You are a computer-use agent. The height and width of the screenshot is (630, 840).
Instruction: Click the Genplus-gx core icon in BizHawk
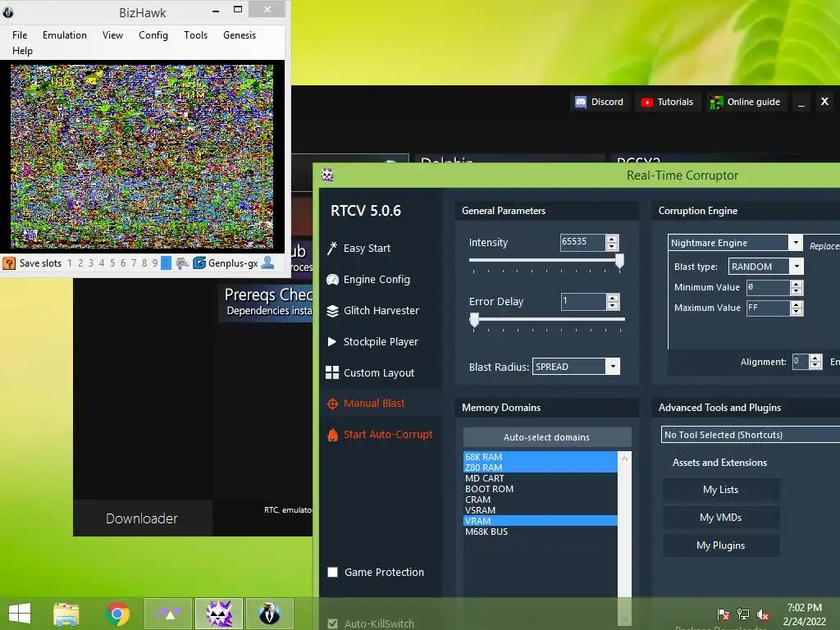tap(199, 263)
